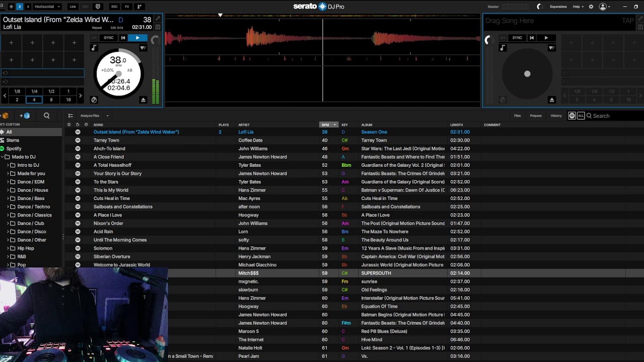Toggle the brightness display mode icon
Viewport: 644px width, 362px height.
point(11,7)
